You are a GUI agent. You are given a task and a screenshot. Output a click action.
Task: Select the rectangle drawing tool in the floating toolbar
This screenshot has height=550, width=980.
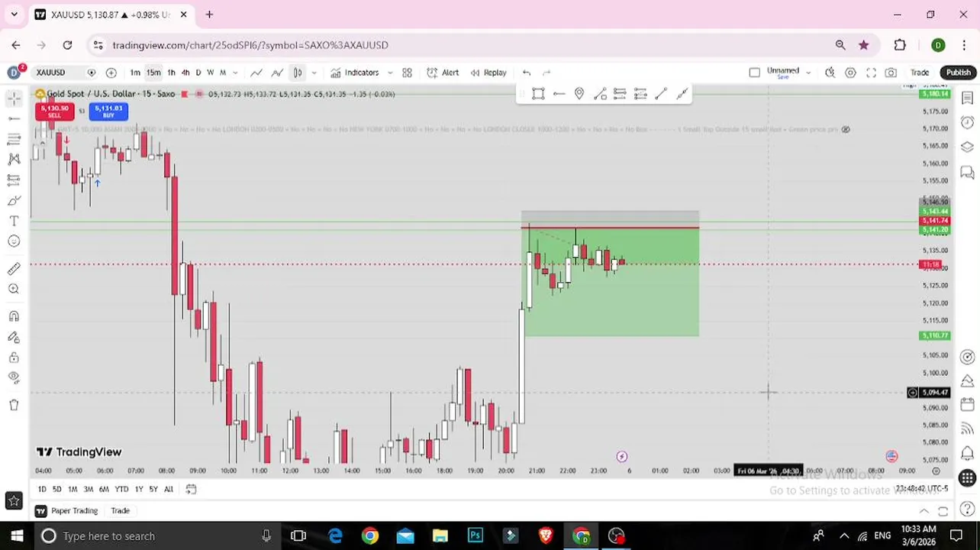(538, 93)
